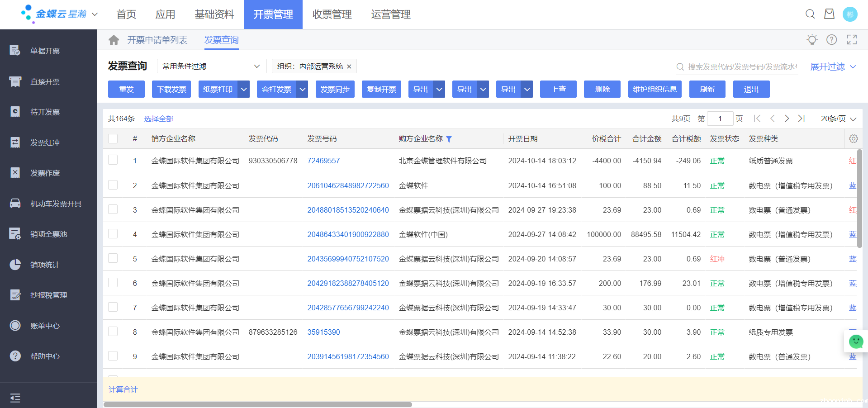Open the 20条/页 page size dropdown
868x408 pixels.
[x=839, y=119]
